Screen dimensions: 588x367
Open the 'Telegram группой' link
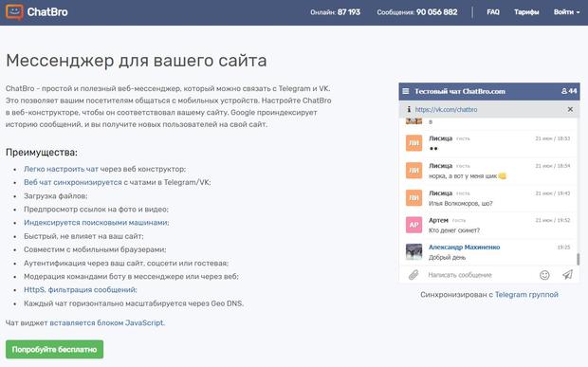click(x=526, y=295)
